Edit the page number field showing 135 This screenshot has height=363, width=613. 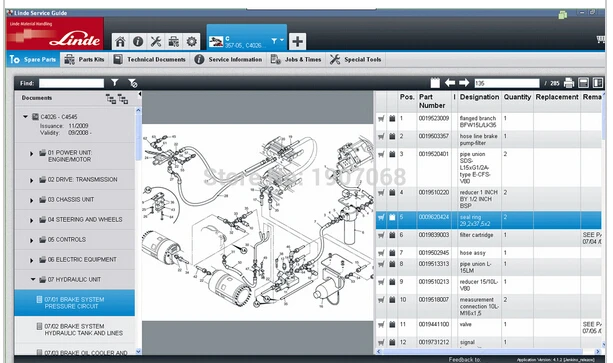[x=507, y=83]
